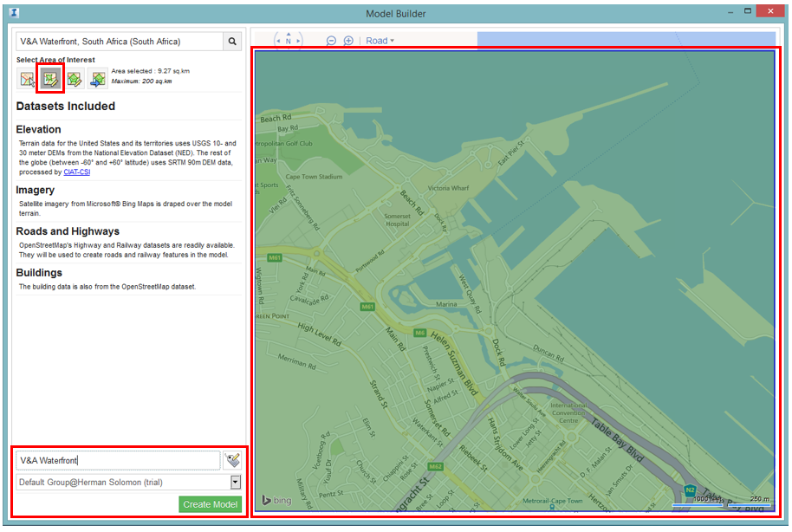Click the East Pier St map label
Viewport: 792px width, 532px height.
point(511,153)
